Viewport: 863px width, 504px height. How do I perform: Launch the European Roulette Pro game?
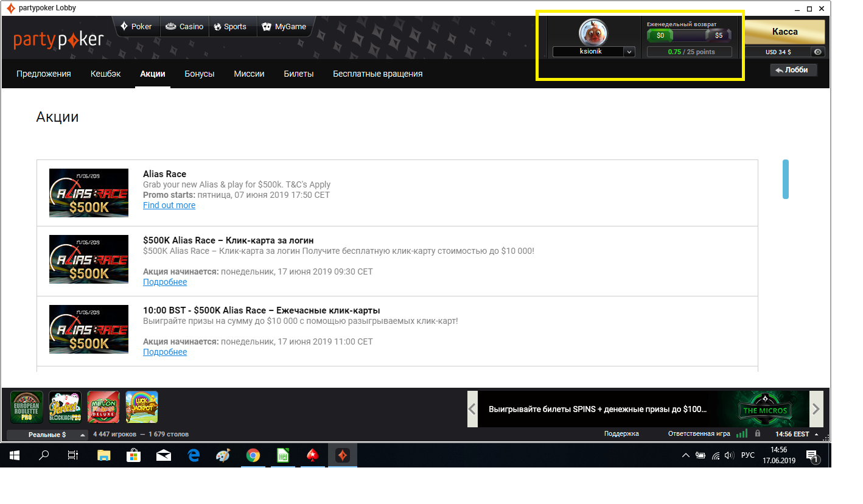point(27,407)
